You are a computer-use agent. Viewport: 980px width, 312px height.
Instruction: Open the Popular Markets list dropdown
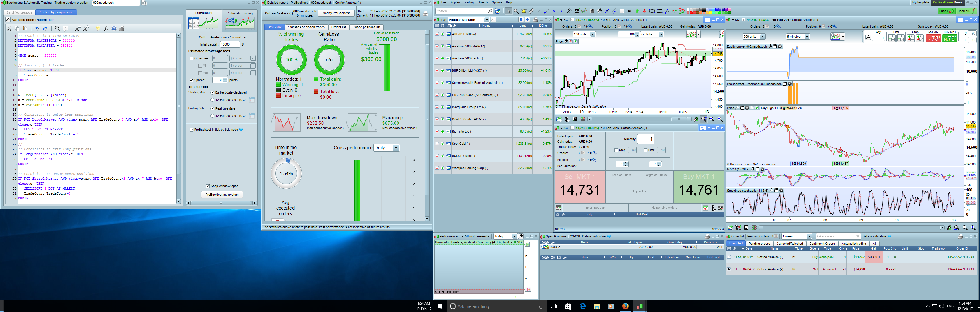coord(487,20)
